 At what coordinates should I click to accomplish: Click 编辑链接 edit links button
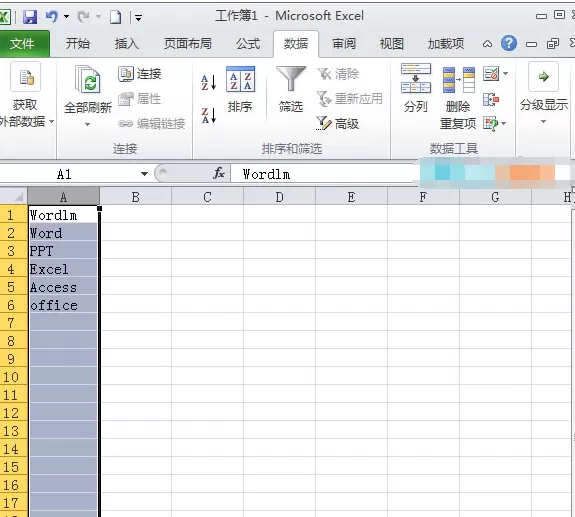(151, 124)
